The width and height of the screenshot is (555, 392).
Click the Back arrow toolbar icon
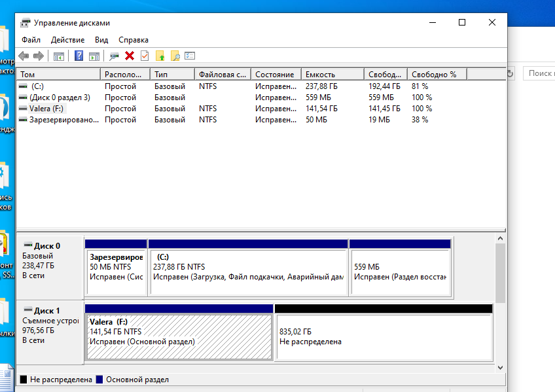point(24,56)
